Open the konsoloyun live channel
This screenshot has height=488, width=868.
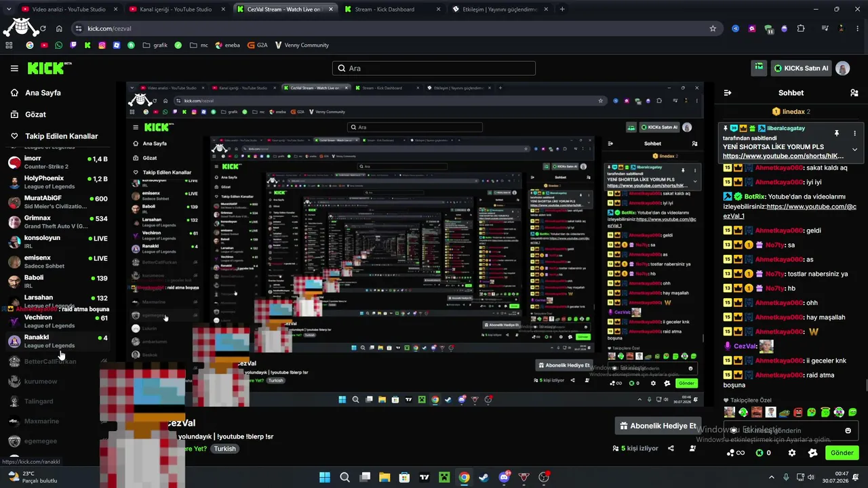point(58,241)
